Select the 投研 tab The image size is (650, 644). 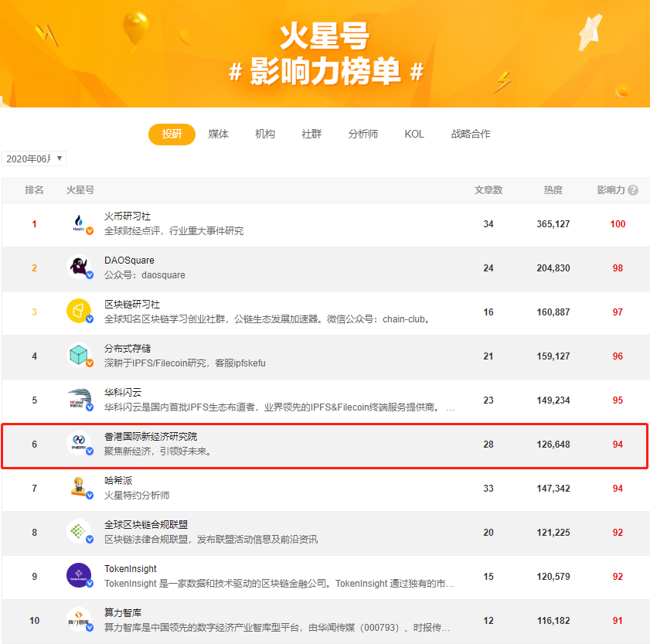coord(172,134)
